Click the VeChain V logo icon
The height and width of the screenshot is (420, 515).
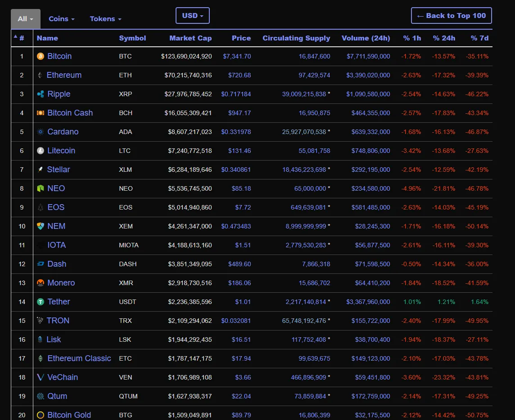pos(41,377)
